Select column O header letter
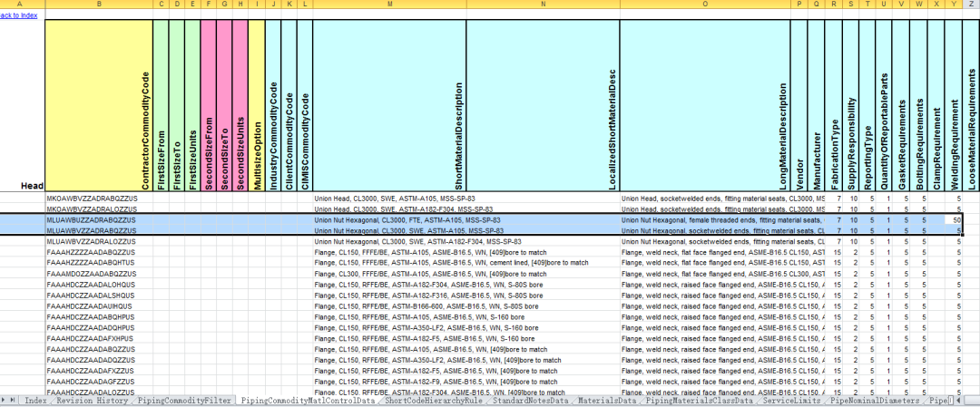 pyautogui.click(x=705, y=5)
